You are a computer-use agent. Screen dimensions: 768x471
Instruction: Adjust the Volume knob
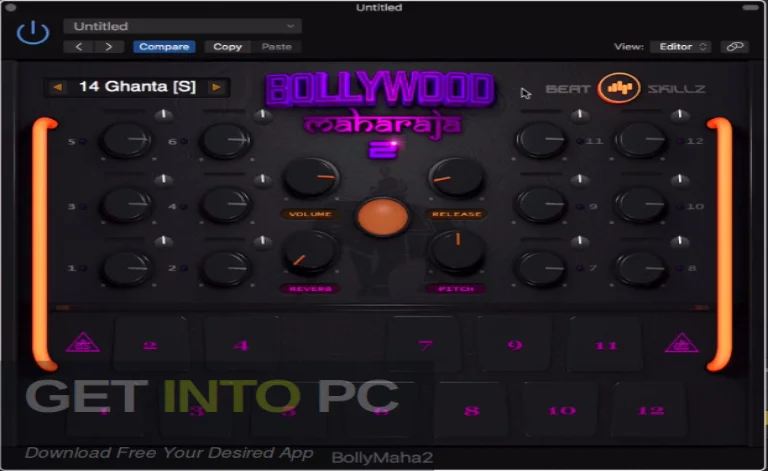click(x=312, y=177)
